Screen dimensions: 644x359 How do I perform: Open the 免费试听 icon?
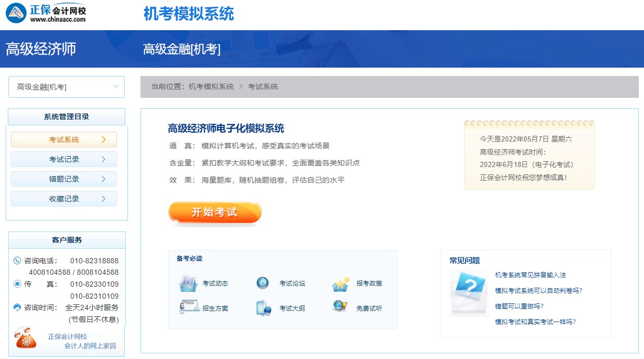point(340,307)
